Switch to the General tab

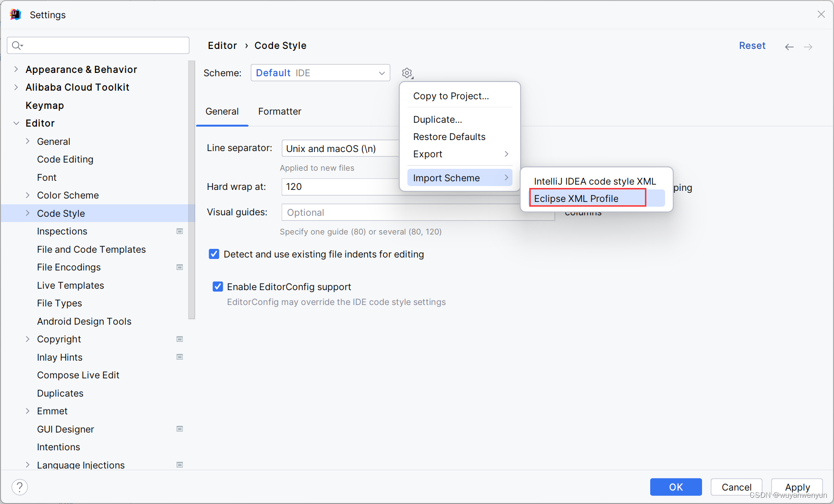tap(222, 112)
